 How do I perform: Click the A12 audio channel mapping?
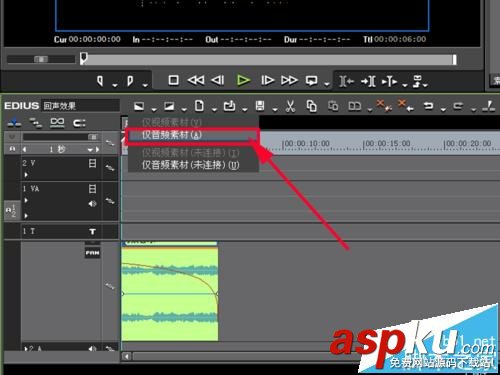pyautogui.click(x=11, y=211)
